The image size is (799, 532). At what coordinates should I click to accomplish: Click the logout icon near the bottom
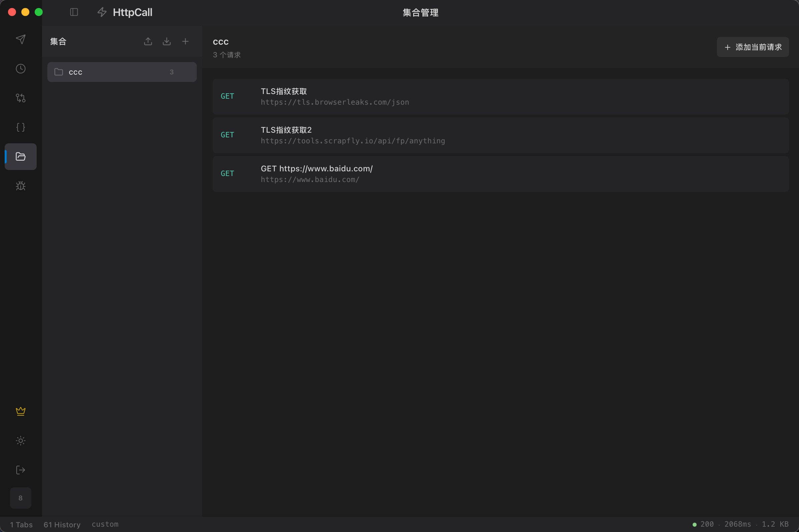20,470
